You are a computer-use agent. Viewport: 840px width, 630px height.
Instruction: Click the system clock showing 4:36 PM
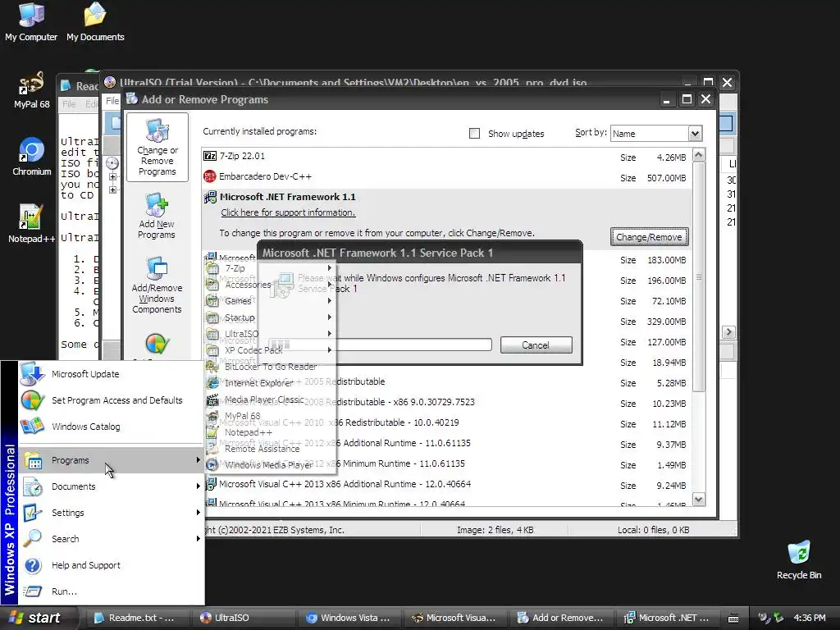[x=810, y=618]
